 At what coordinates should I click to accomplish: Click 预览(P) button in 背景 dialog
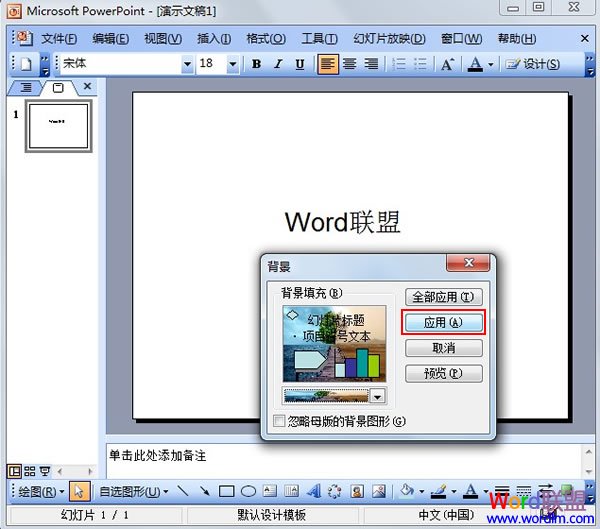(443, 373)
